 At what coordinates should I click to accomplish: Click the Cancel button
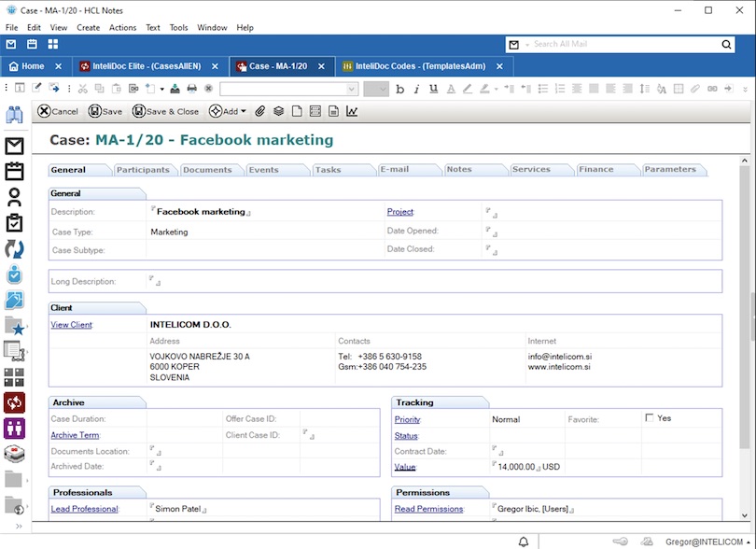tap(58, 111)
